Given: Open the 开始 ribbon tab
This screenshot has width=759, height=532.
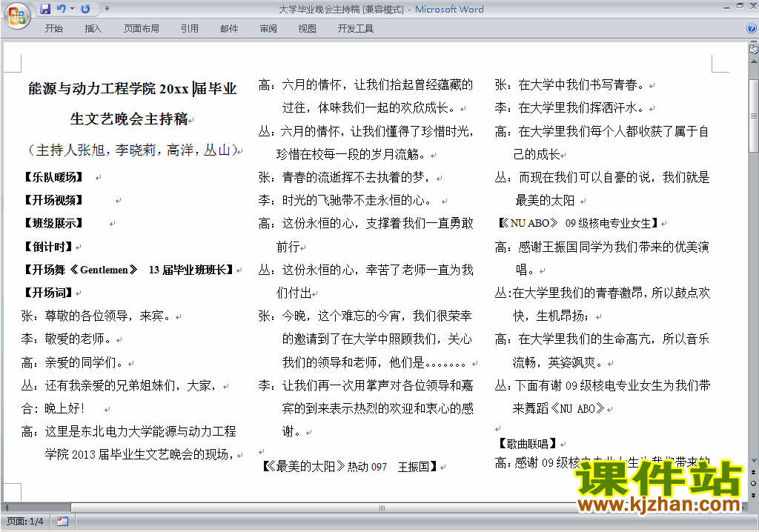Looking at the screenshot, I should coord(53,29).
